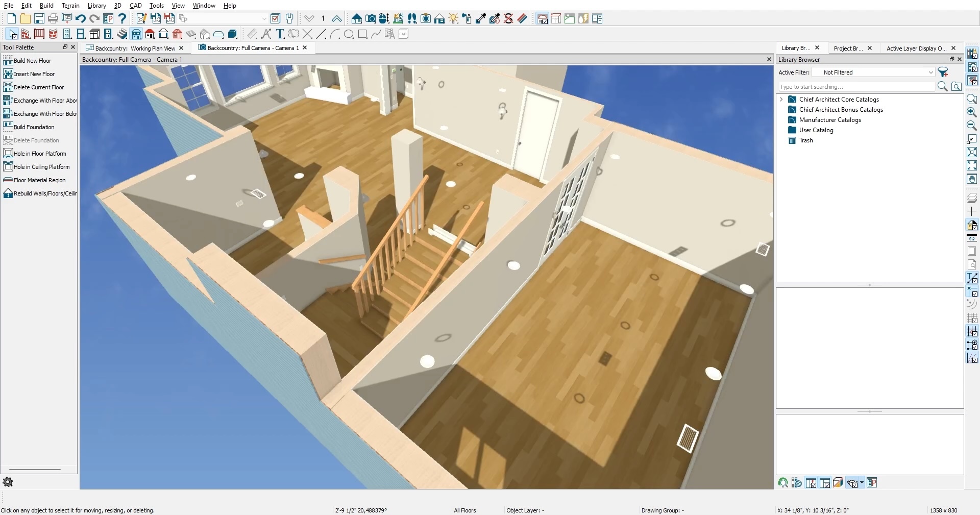Expand Chief Architect Core Catalogs tree

point(781,100)
